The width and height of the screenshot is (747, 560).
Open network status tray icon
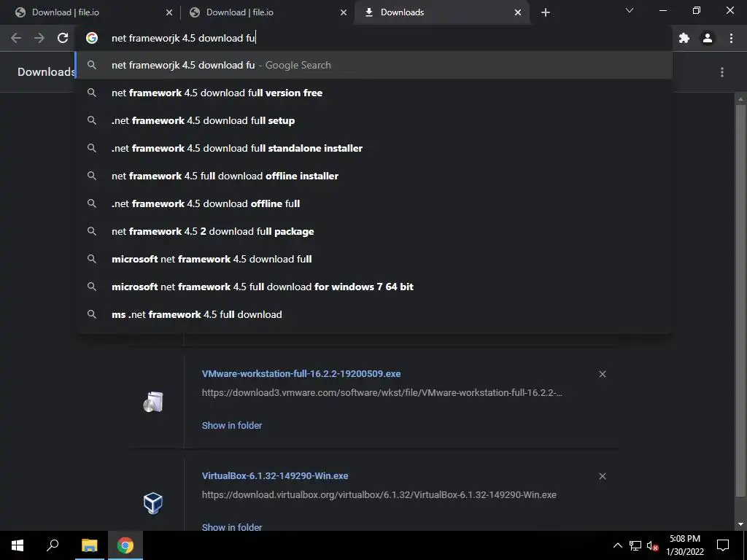click(635, 545)
